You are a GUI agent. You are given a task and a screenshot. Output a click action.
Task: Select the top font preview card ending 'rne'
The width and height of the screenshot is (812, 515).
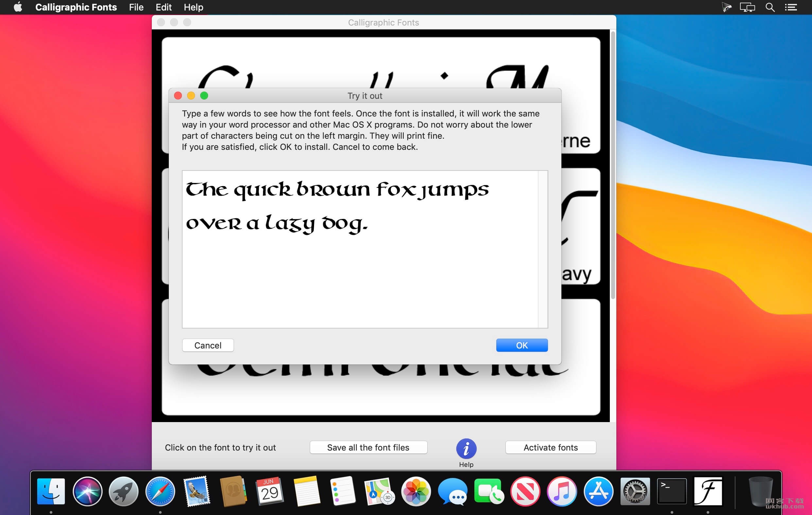click(381, 62)
